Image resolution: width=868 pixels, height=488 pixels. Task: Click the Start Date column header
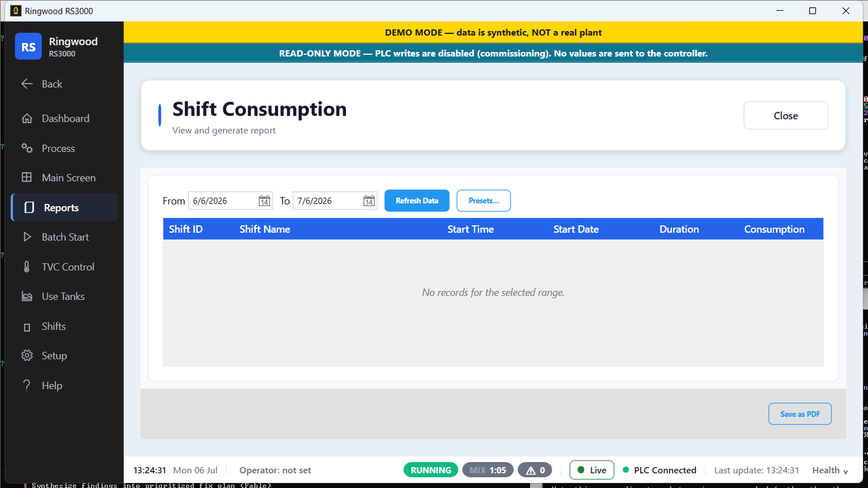576,229
